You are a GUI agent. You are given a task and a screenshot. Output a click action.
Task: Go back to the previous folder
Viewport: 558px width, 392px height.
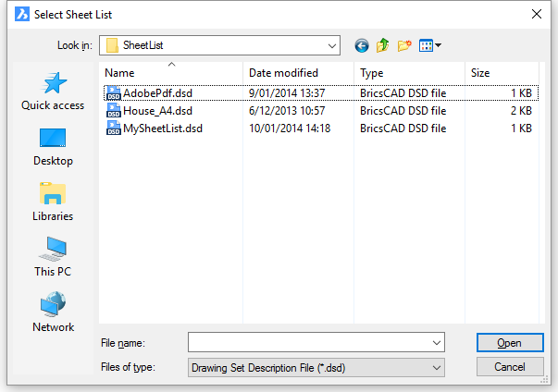tap(362, 45)
